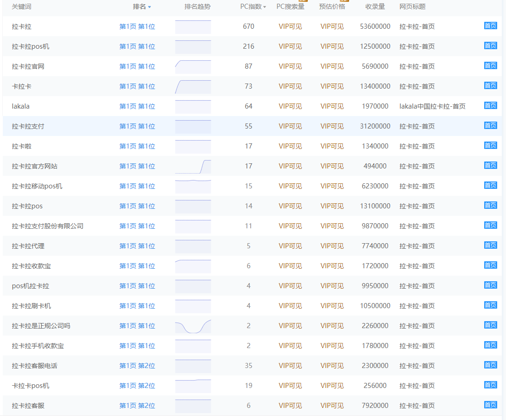506x420 pixels.
Task: Select keyword 拉卡拉刷卡机
Action: click(x=31, y=306)
